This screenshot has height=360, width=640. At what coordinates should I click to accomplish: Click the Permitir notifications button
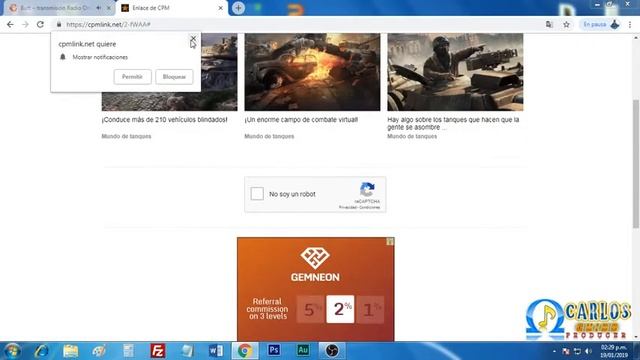point(132,77)
